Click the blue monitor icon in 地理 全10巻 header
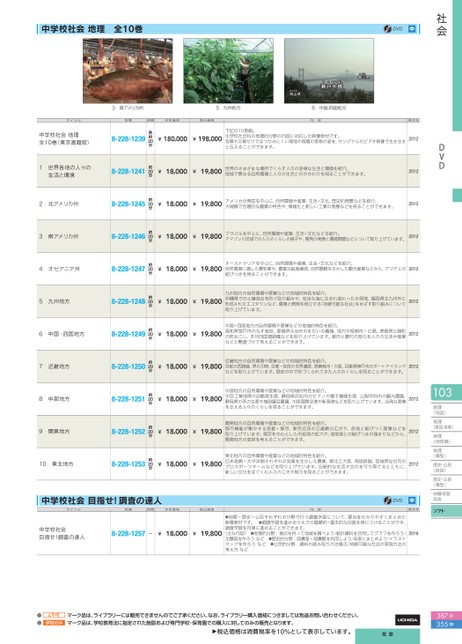This screenshot has width=462, height=644. click(x=412, y=29)
